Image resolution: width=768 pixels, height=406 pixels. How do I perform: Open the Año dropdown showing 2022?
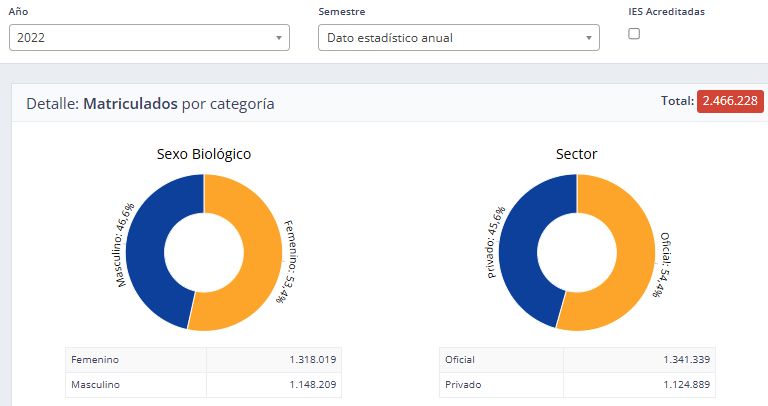pyautogui.click(x=149, y=38)
